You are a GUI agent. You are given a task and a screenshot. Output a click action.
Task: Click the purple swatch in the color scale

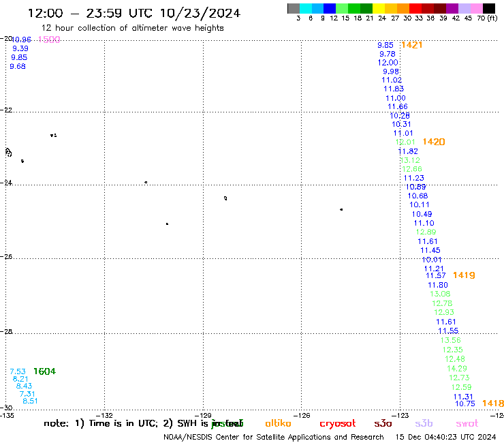[452, 8]
